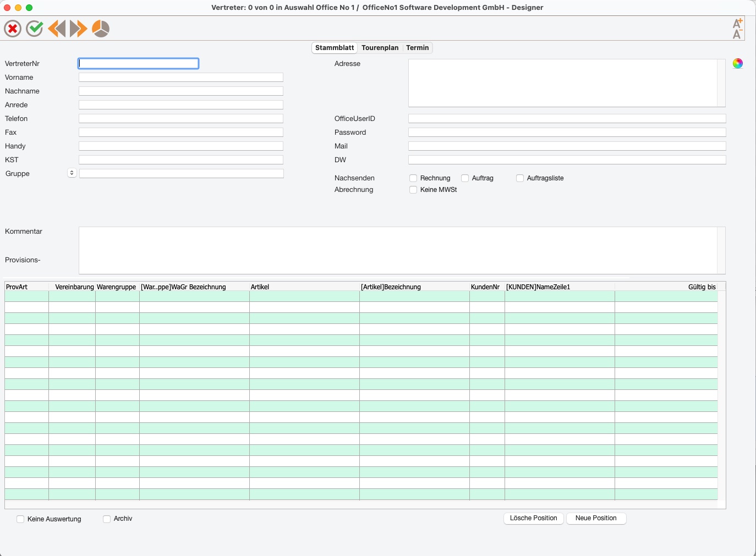
Task: Go to previous record with left arrows
Action: coord(57,29)
